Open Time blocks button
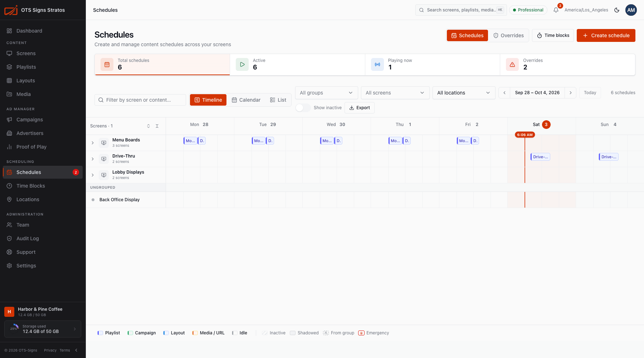Viewport: 644px width, 358px height. coord(553,35)
